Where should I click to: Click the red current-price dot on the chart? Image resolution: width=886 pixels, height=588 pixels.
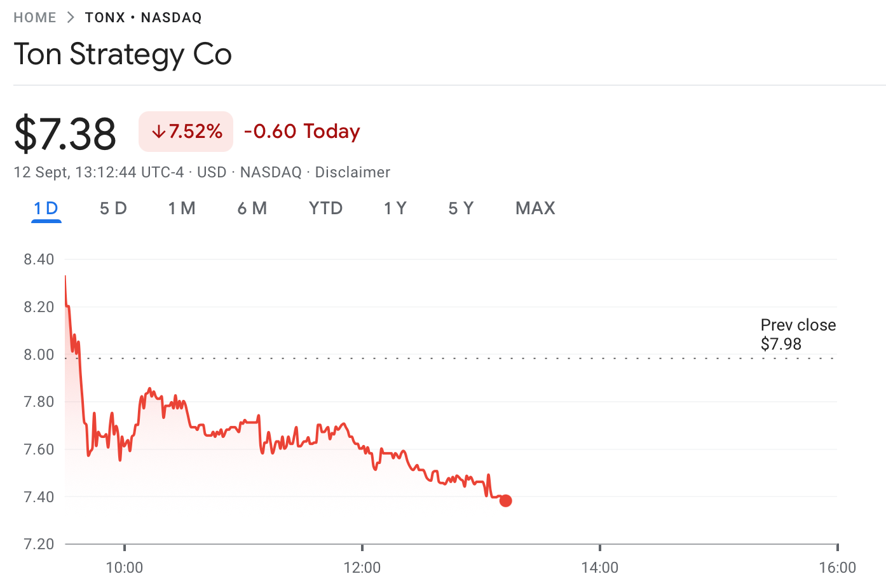click(x=505, y=501)
